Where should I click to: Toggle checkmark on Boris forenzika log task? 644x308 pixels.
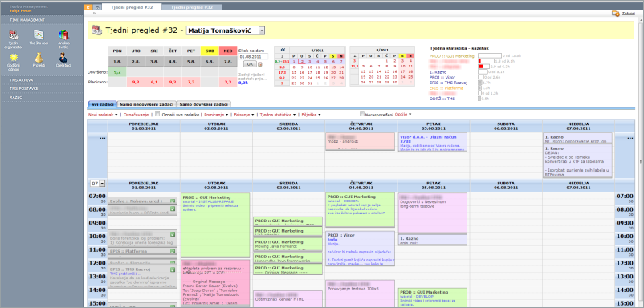pos(173,234)
